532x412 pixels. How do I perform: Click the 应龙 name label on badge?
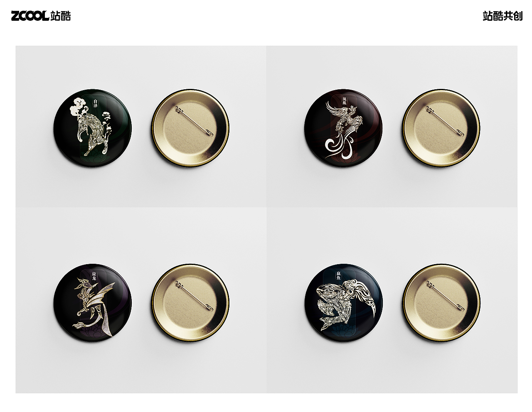(x=94, y=276)
